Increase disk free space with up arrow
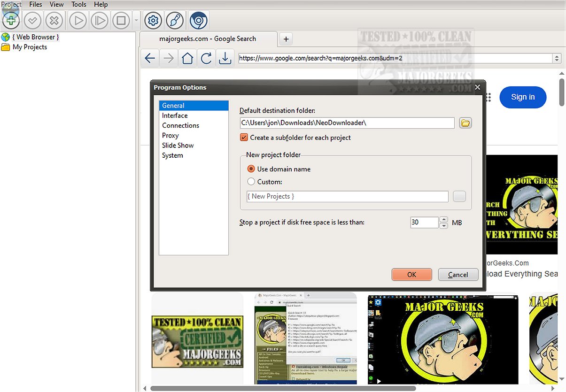Screen dimensions: 566x392 point(444,220)
